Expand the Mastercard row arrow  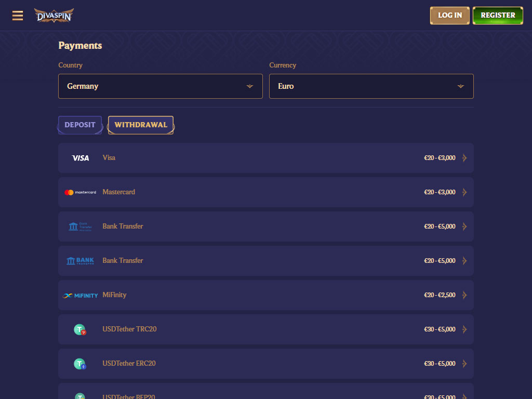tap(464, 192)
